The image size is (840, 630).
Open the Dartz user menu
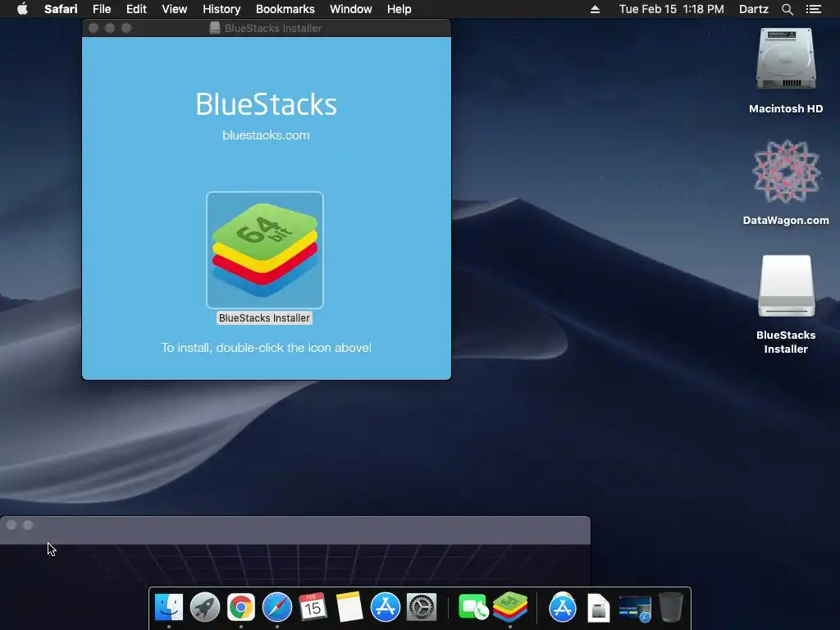(753, 9)
